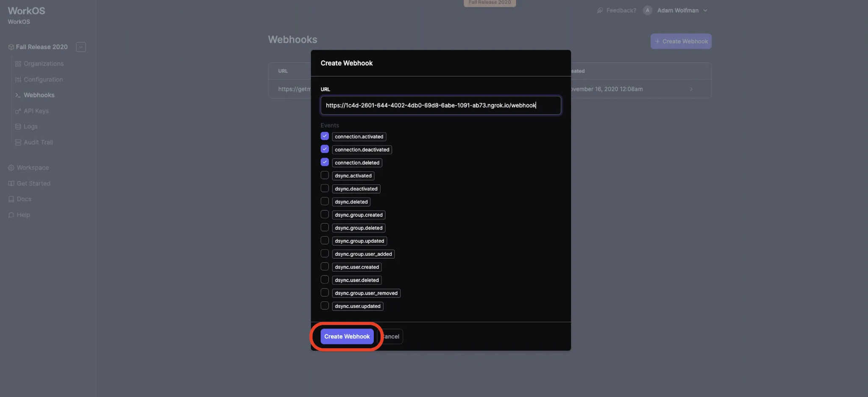Click the Fall Release 2020 cube icon
868x397 pixels.
pos(11,47)
